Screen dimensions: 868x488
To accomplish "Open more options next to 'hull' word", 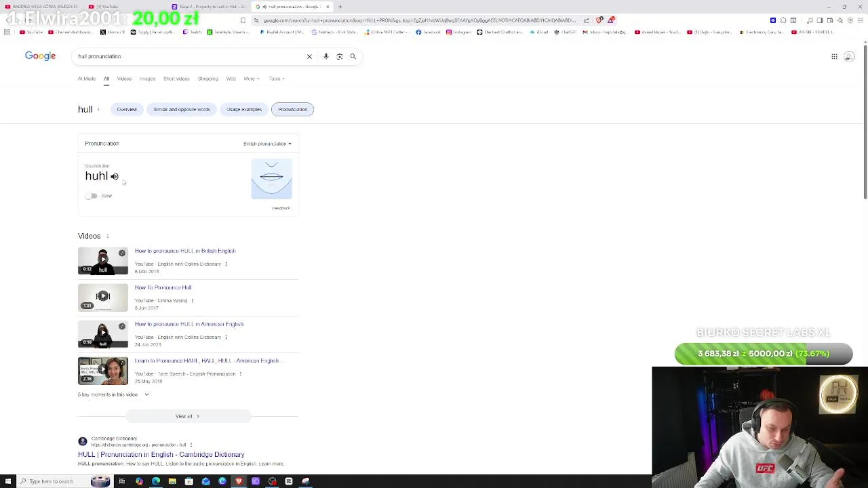I will (x=98, y=109).
